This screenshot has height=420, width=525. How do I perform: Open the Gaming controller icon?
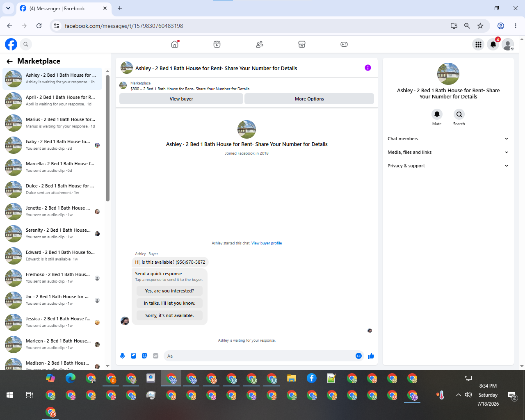[x=344, y=44]
